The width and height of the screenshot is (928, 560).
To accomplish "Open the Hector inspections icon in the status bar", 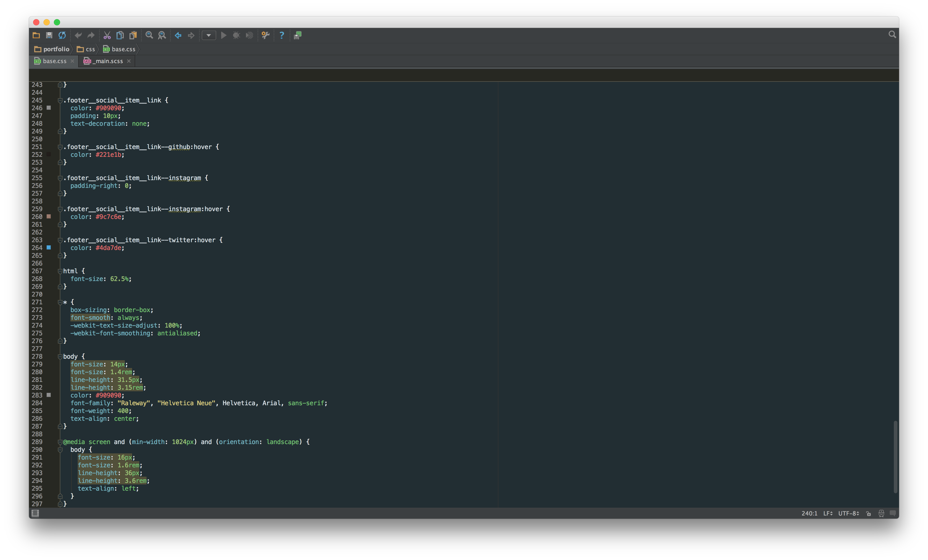I will point(881,513).
